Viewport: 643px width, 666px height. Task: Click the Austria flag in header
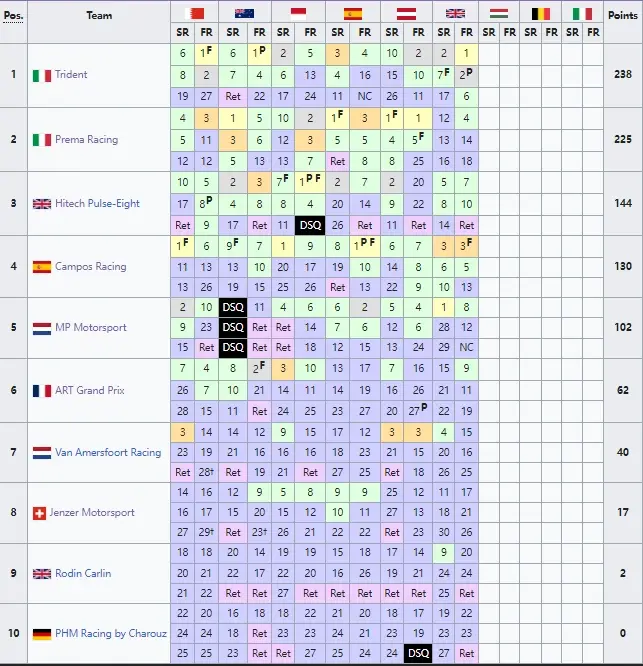(405, 14)
